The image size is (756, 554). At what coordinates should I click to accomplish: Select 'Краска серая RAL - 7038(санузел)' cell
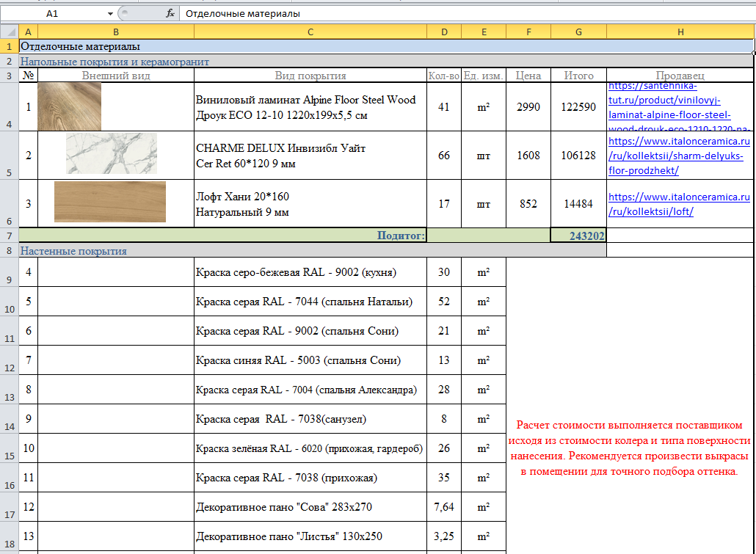[x=310, y=420]
